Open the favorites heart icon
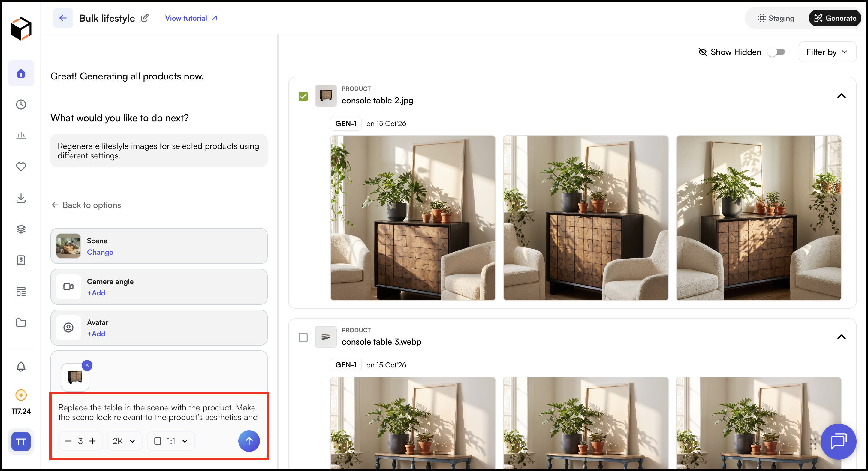This screenshot has height=471, width=868. coord(21,166)
